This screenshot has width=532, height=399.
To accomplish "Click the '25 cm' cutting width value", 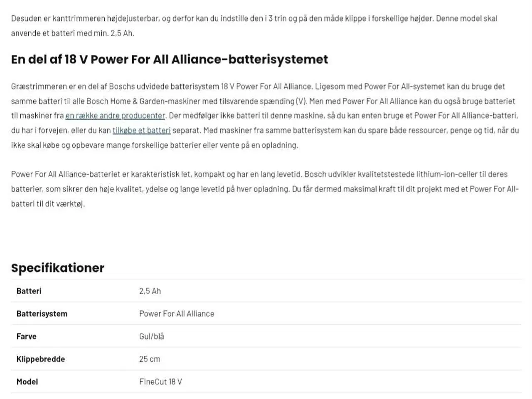I will coord(150,359).
